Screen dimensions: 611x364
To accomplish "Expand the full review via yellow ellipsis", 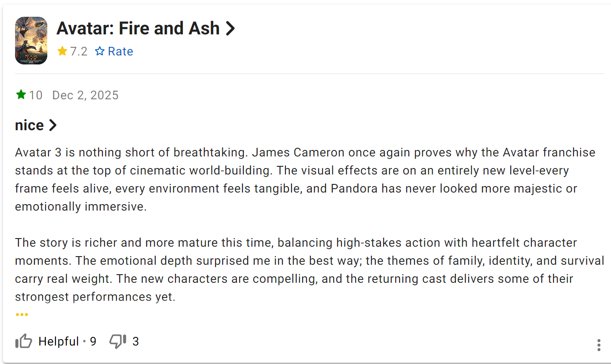I will (x=22, y=315).
